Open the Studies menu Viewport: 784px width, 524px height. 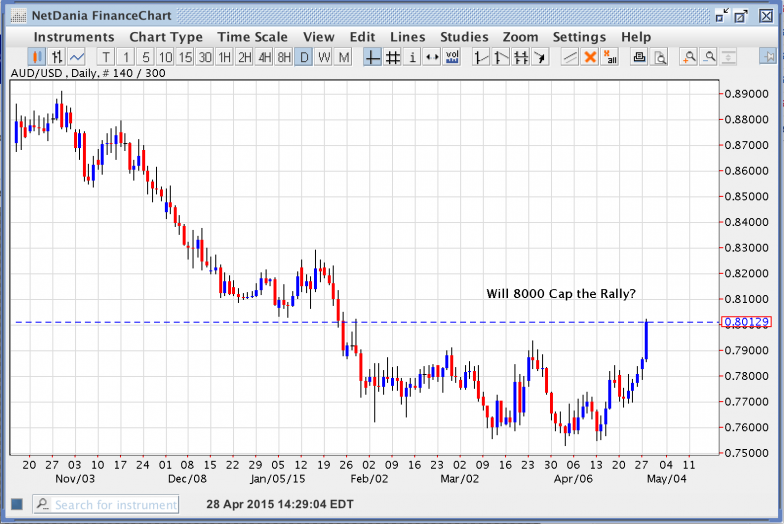(x=464, y=37)
